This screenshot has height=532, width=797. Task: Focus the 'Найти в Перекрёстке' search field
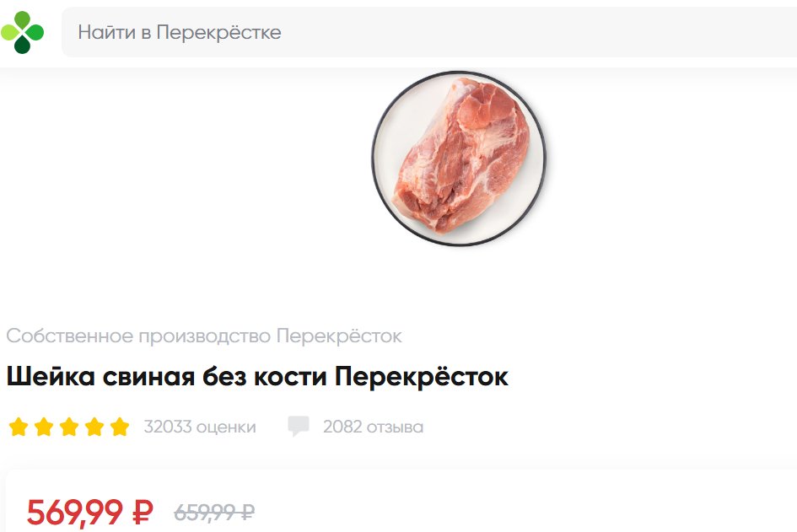click(429, 32)
